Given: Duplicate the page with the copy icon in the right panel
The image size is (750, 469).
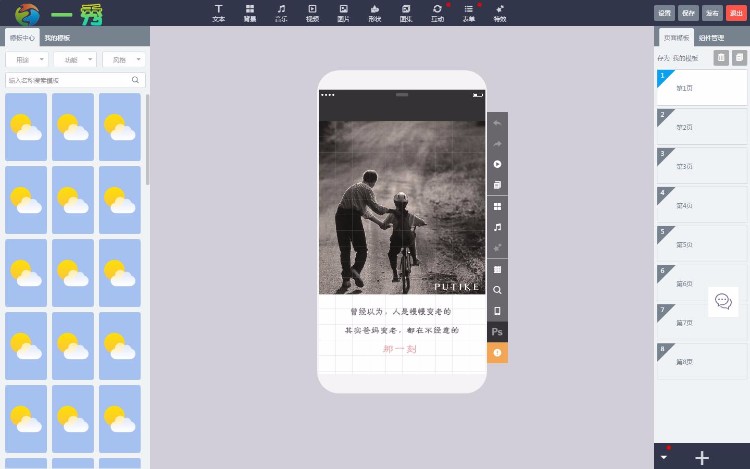Looking at the screenshot, I should [739, 58].
